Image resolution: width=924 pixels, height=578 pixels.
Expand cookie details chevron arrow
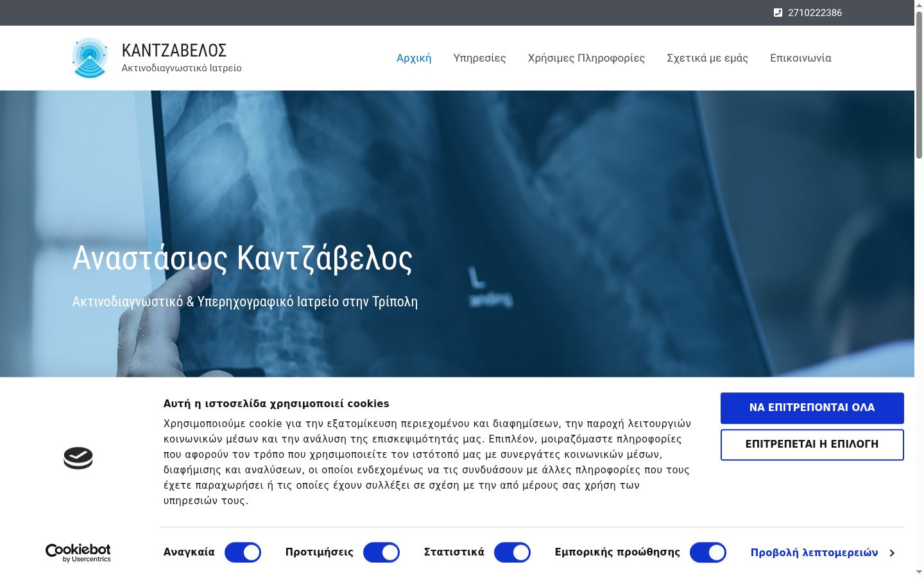[892, 553]
